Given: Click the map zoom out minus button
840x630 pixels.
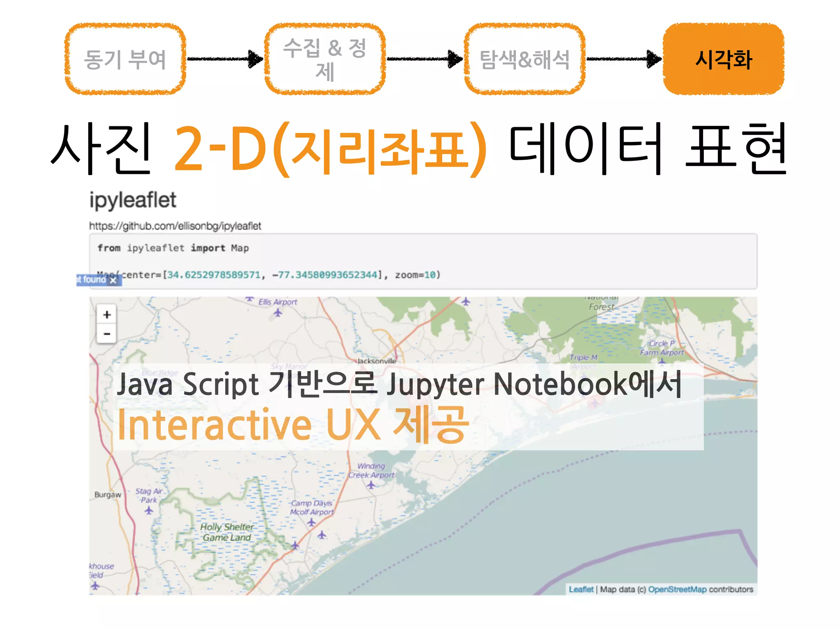Looking at the screenshot, I should pos(107,334).
